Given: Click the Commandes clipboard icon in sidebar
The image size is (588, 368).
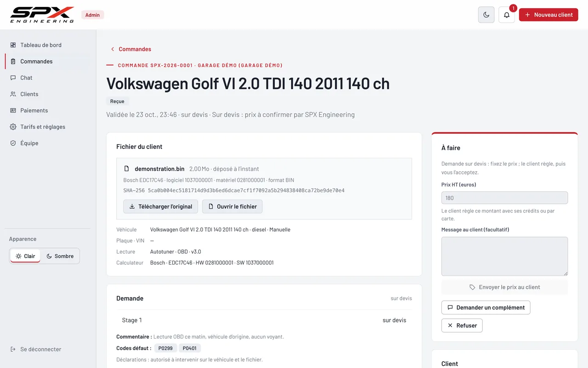Looking at the screenshot, I should tap(13, 61).
